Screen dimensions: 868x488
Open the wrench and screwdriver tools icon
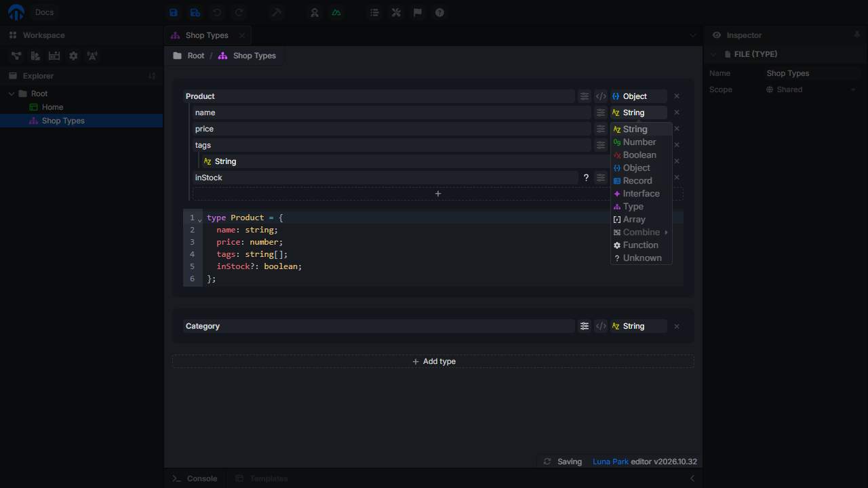point(396,12)
